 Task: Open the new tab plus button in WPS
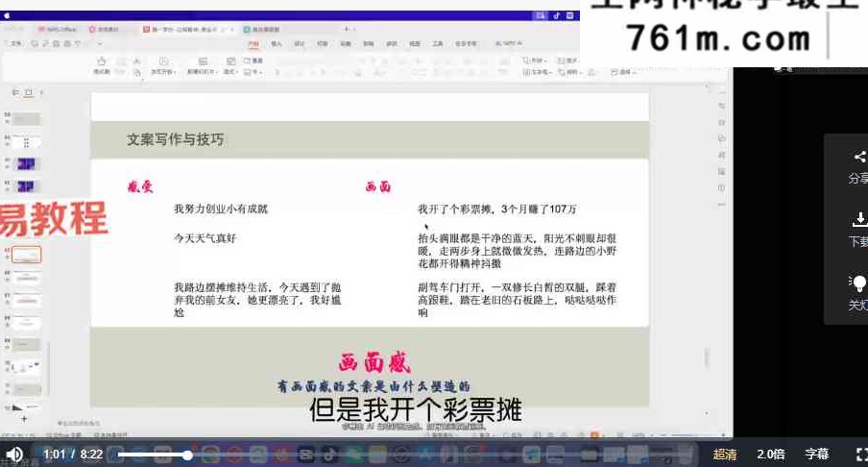click(347, 29)
